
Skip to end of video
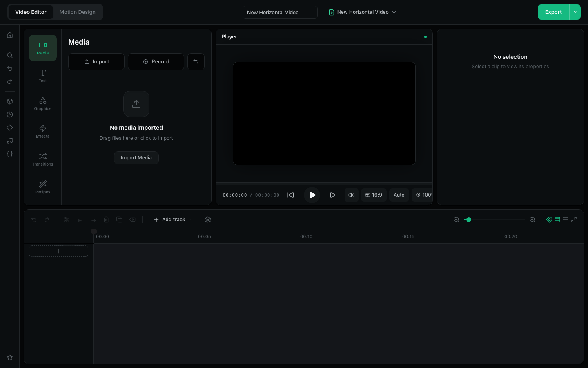[x=333, y=195]
